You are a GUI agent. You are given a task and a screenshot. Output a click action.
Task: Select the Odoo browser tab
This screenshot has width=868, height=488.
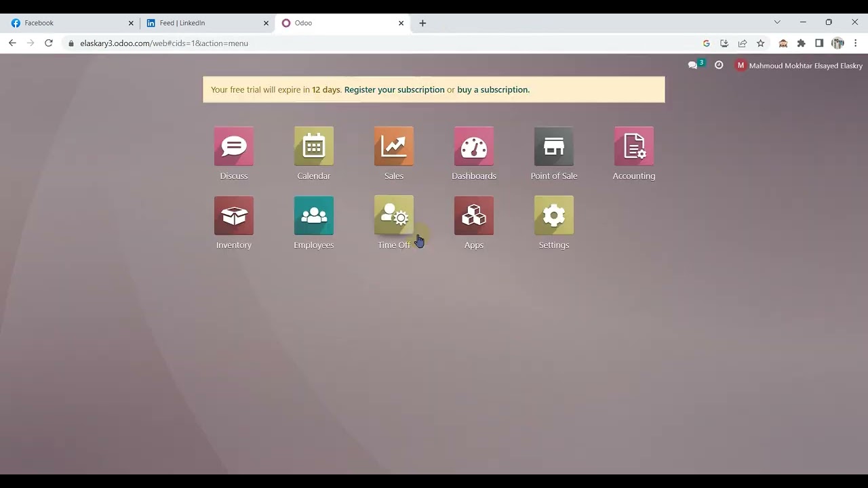pyautogui.click(x=342, y=23)
